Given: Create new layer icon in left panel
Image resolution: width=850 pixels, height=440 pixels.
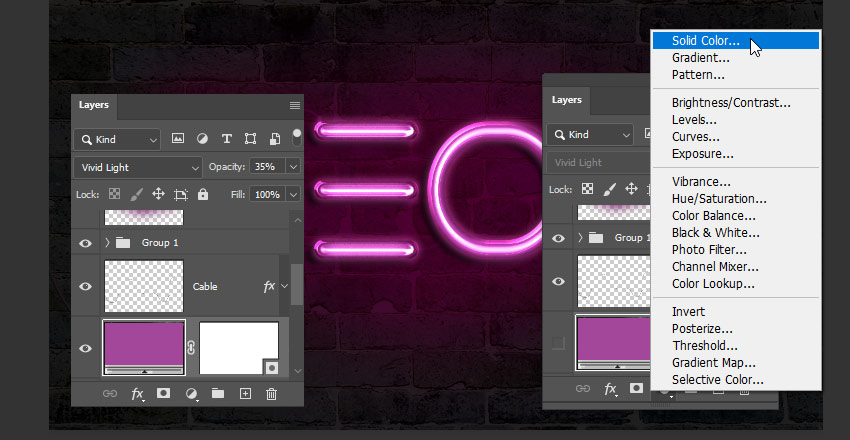Looking at the screenshot, I should click(x=246, y=393).
